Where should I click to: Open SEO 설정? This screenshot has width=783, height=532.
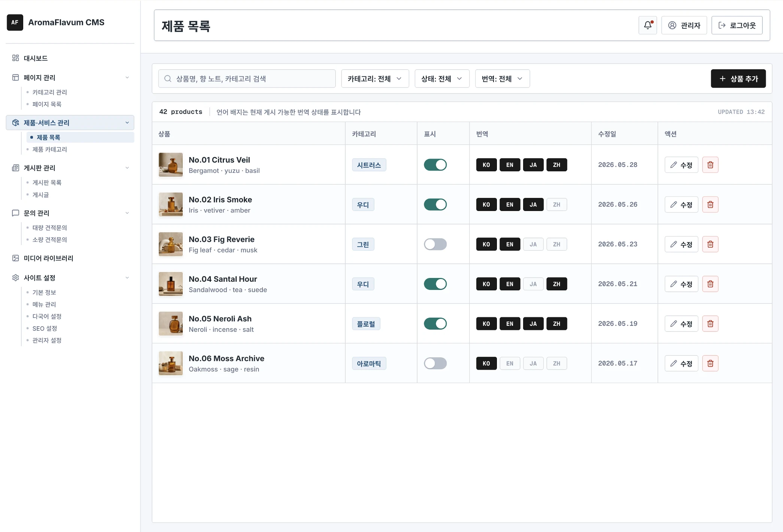pyautogui.click(x=45, y=328)
